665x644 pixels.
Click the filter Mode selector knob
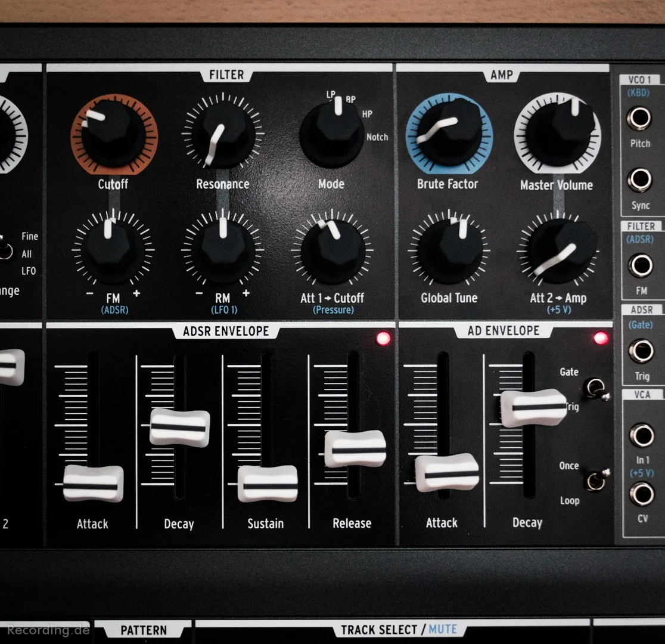(x=332, y=132)
